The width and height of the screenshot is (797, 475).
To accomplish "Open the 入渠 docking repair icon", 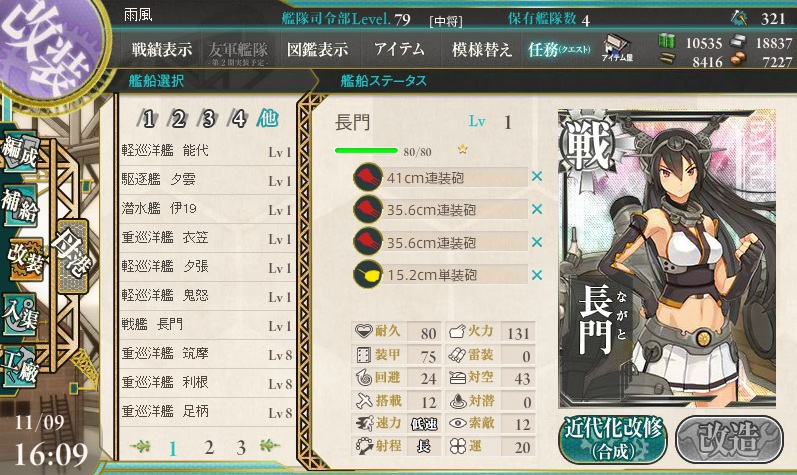I will coord(21,315).
